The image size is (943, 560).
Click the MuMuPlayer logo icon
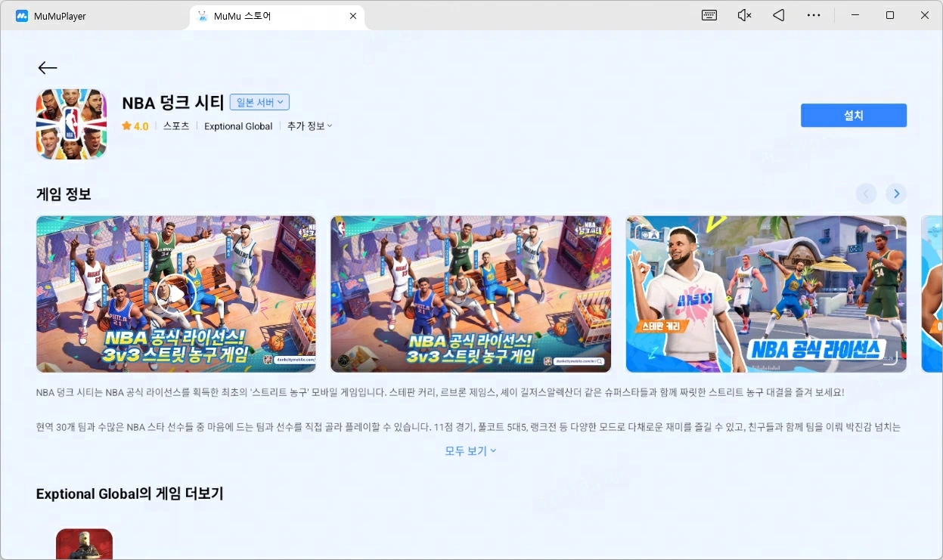(x=22, y=16)
